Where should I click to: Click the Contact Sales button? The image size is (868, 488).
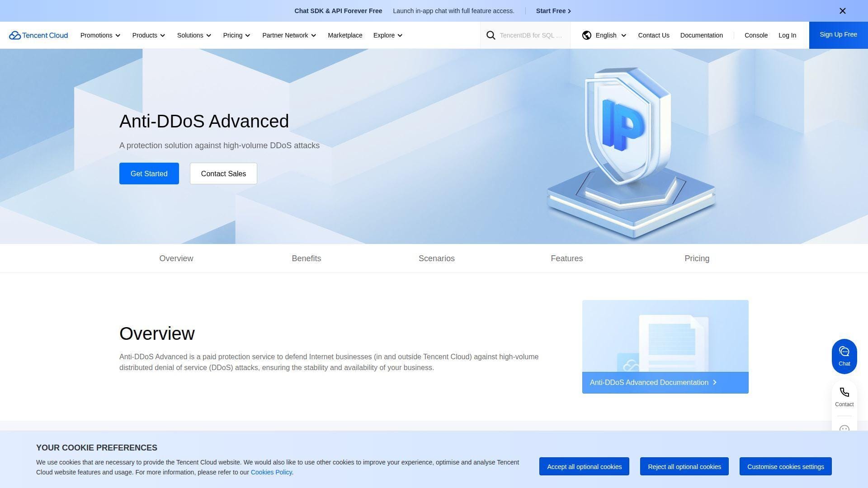[223, 174]
